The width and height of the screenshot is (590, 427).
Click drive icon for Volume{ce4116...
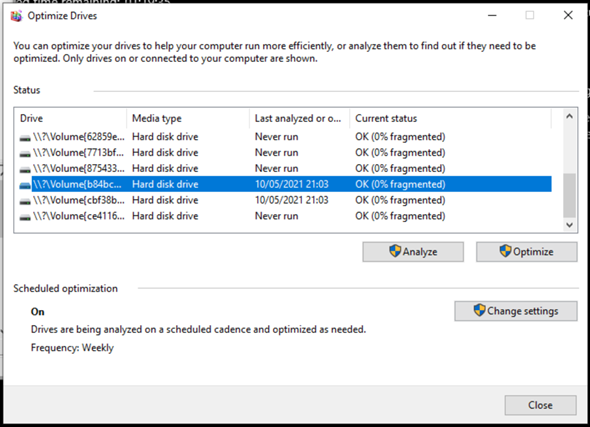pos(25,217)
